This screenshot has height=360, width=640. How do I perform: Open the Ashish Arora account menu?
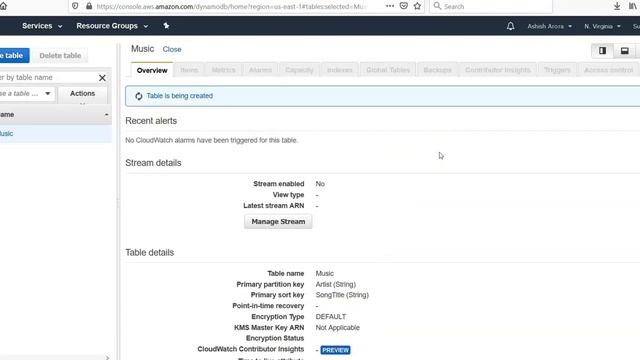(549, 26)
